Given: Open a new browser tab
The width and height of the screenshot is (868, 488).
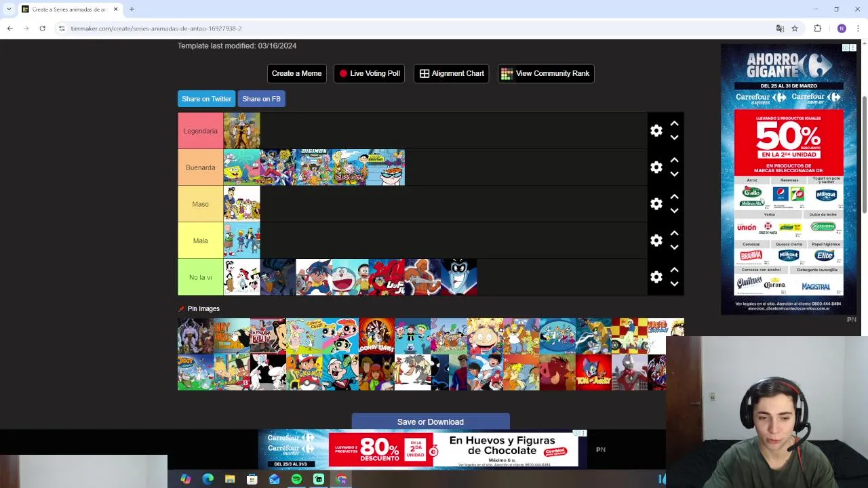Looking at the screenshot, I should click(x=132, y=9).
